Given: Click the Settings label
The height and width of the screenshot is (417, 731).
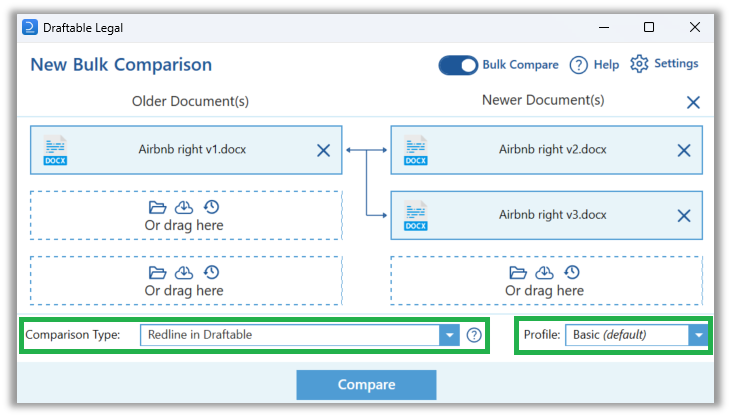Looking at the screenshot, I should click(x=676, y=63).
